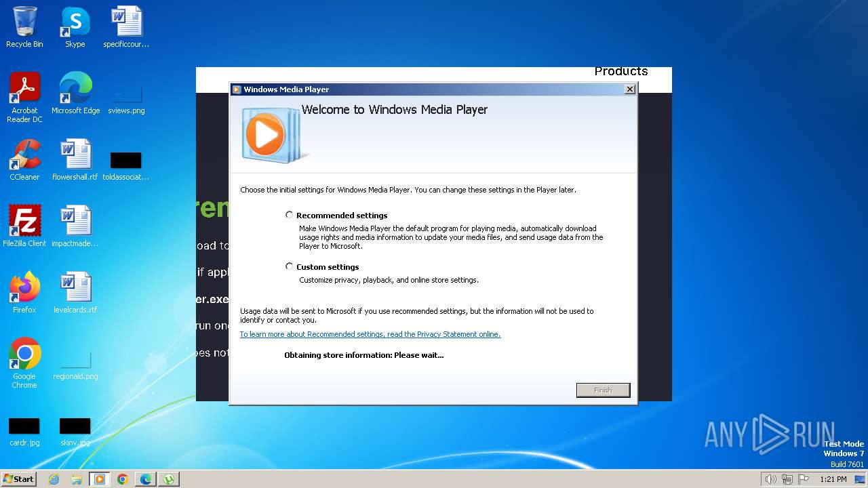This screenshot has height=488, width=868.
Task: Select the cardr.jpg file icon
Action: point(24,432)
